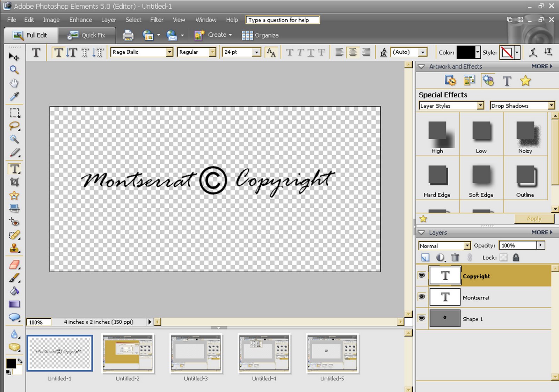Image resolution: width=559 pixels, height=392 pixels.
Task: Select the Hand tool
Action: pos(14,83)
